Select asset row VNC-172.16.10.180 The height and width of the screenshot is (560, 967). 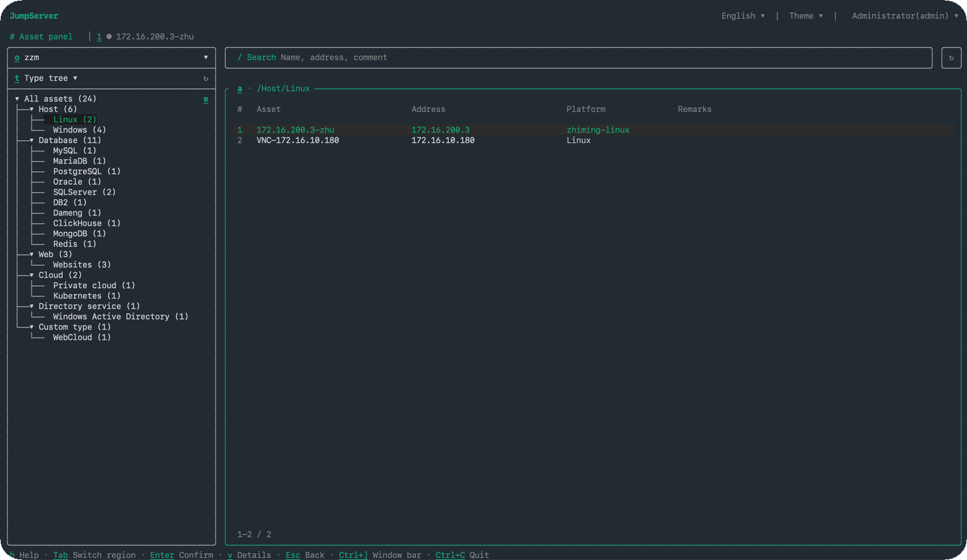tap(594, 141)
